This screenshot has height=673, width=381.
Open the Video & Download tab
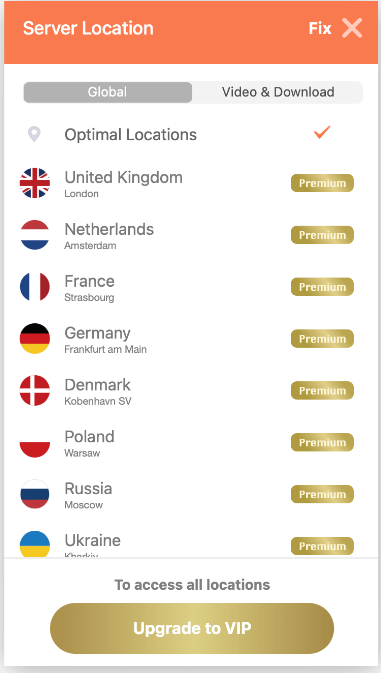[278, 92]
